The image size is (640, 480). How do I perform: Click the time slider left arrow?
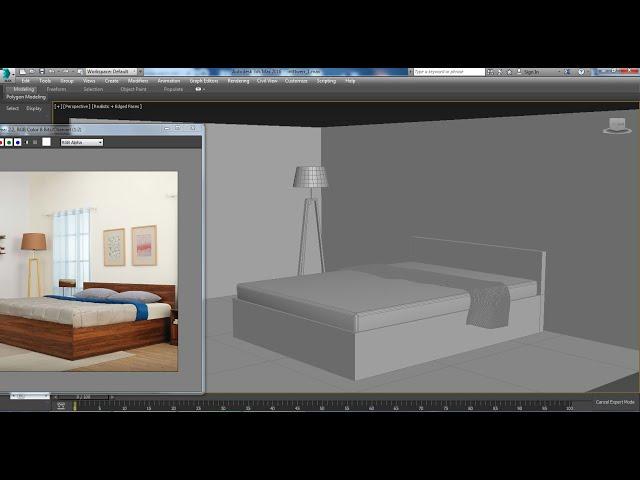pos(56,397)
